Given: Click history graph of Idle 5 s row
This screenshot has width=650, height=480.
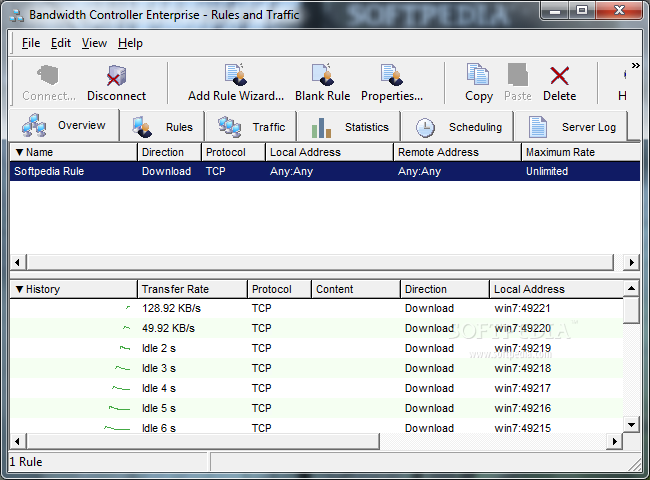Looking at the screenshot, I should (x=119, y=408).
